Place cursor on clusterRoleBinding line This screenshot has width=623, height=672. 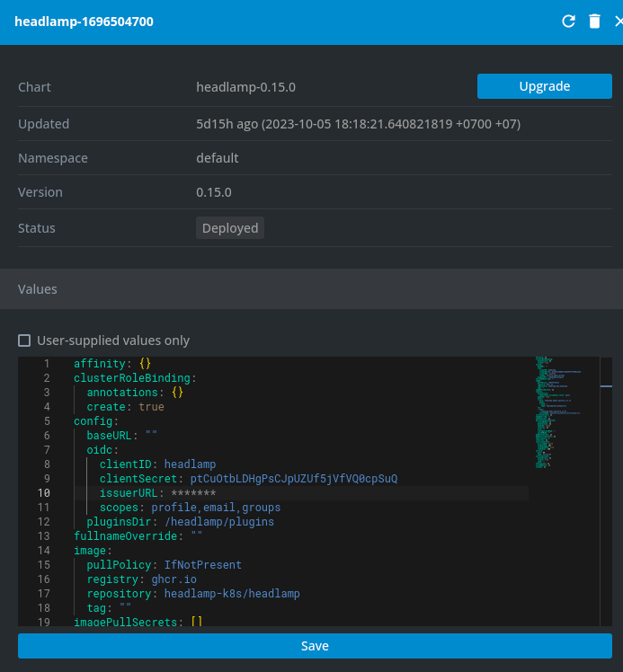click(135, 378)
